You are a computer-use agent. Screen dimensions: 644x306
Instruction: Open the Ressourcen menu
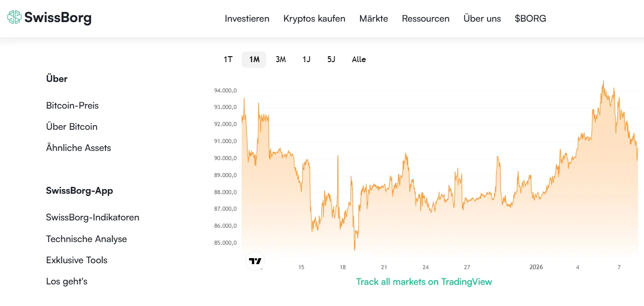coord(426,18)
